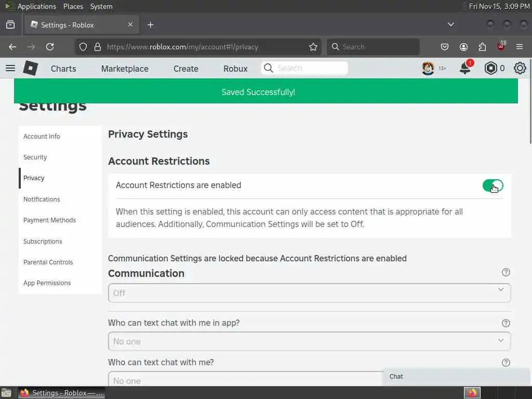Open the Firefox account icon

point(463,47)
